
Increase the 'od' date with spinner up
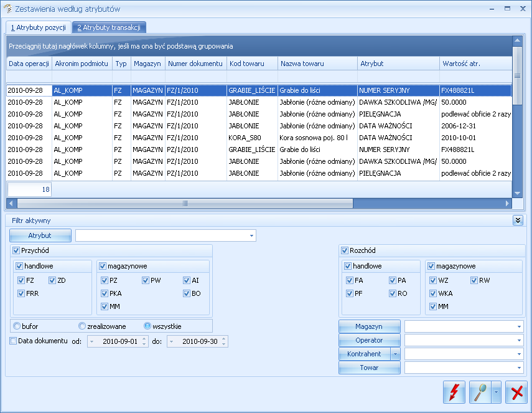point(144,339)
